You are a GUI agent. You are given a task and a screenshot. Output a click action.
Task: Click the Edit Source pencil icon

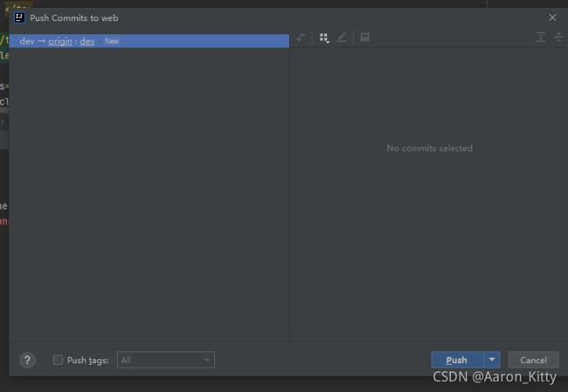click(342, 38)
